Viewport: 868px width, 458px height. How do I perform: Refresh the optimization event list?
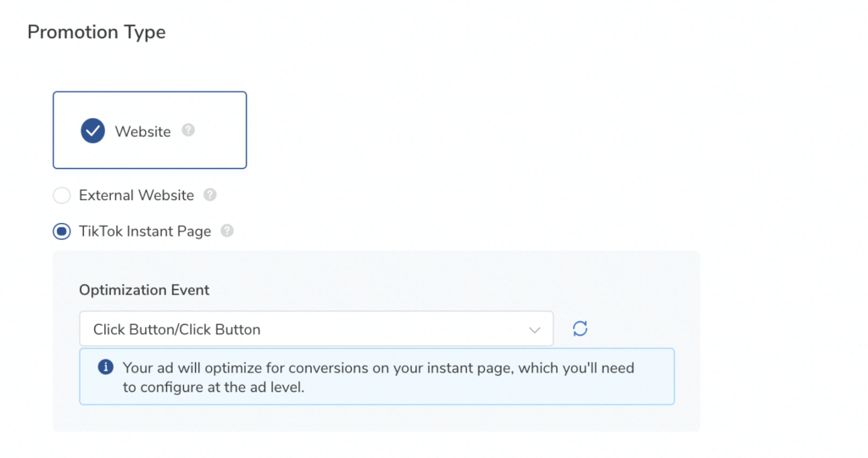pos(580,329)
